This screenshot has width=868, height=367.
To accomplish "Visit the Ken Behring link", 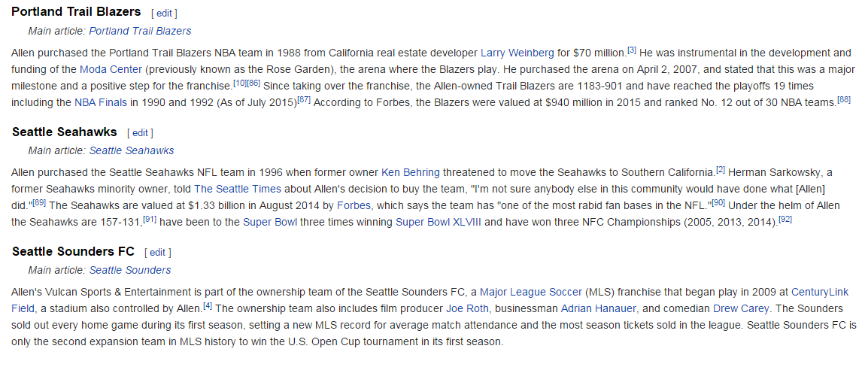I will [411, 172].
